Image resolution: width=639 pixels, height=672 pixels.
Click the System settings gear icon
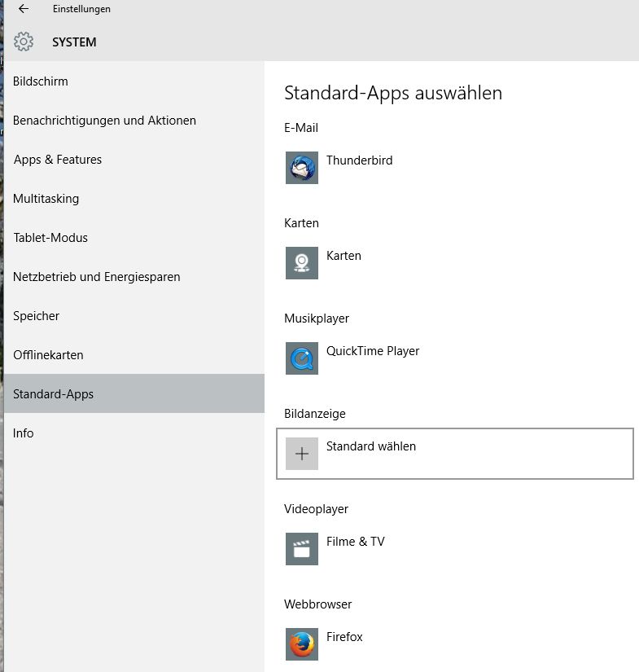24,42
